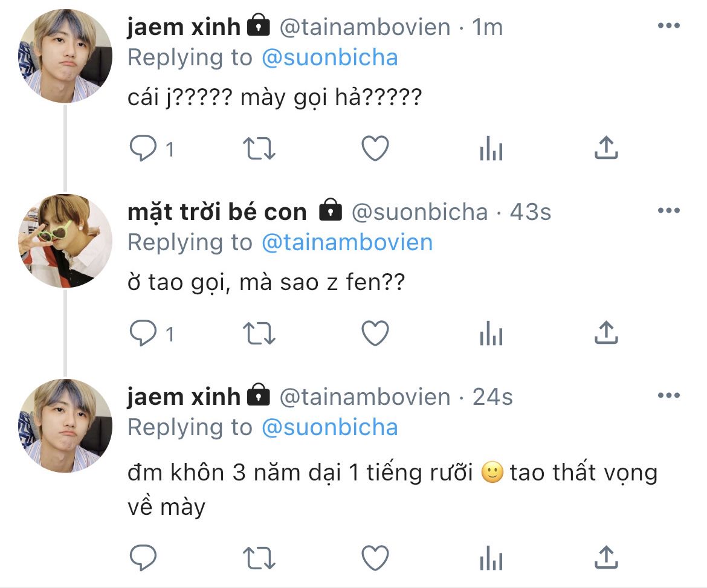Image resolution: width=707 pixels, height=588 pixels.
Task: Share the mặt trời bé con tweet
Action: (605, 334)
